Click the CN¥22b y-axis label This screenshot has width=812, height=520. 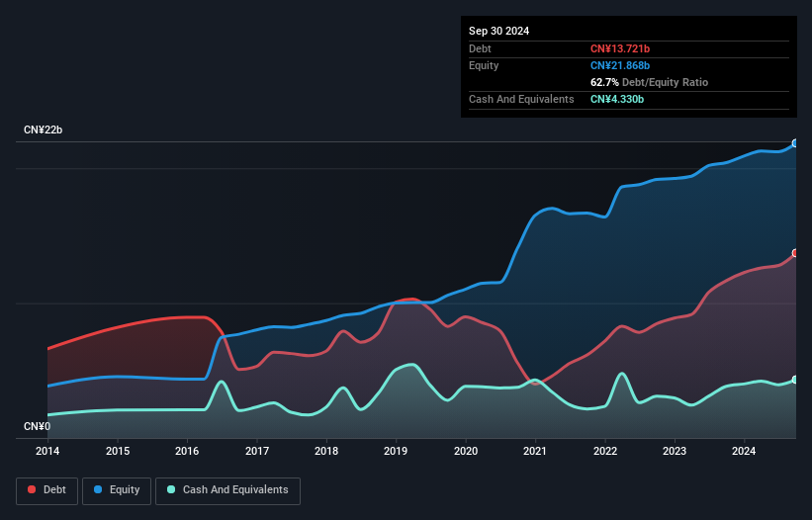43,130
